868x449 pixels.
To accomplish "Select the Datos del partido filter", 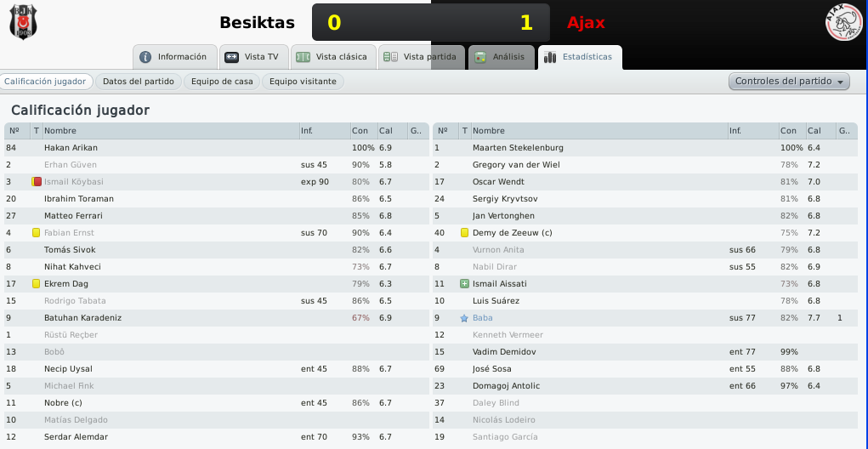I will [x=139, y=82].
